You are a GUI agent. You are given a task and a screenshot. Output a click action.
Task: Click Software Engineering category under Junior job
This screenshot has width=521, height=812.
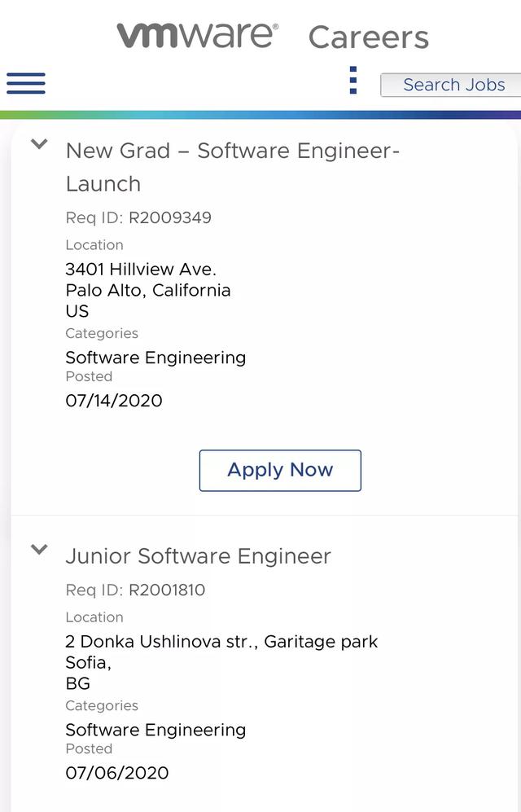pyautogui.click(x=155, y=730)
